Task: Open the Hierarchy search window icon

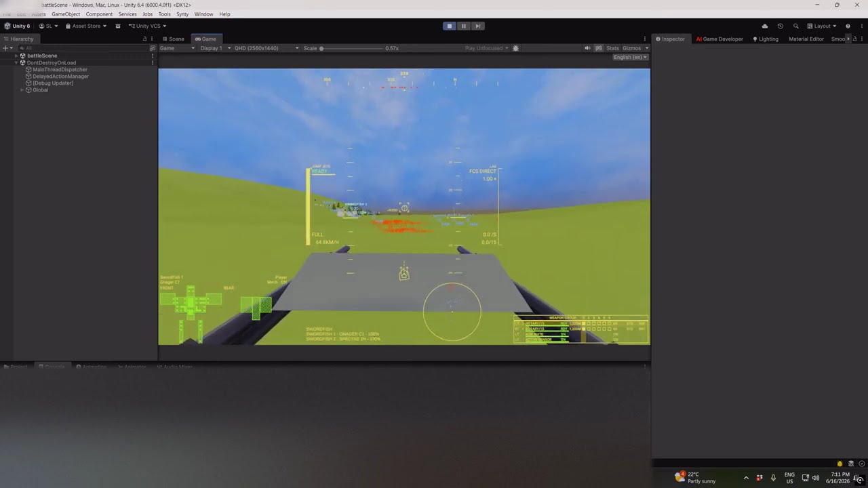Action: pyautogui.click(x=153, y=48)
